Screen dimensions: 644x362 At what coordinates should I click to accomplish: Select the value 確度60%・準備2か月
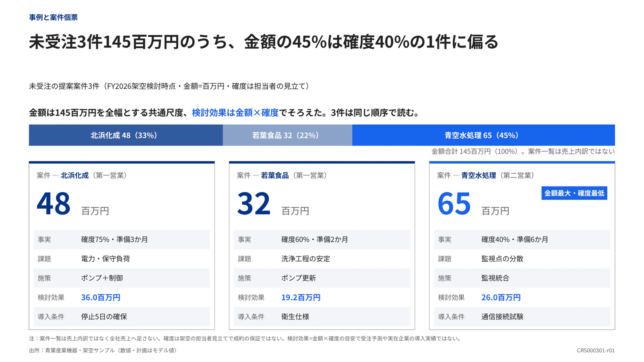click(x=315, y=239)
